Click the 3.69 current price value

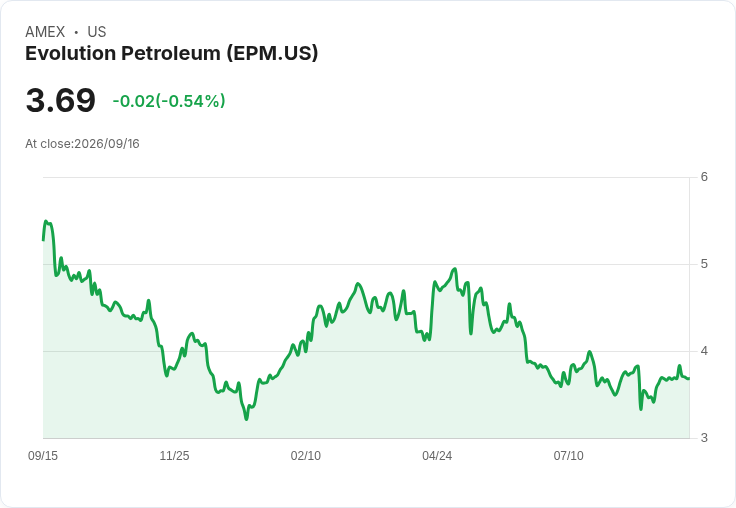pyautogui.click(x=61, y=100)
